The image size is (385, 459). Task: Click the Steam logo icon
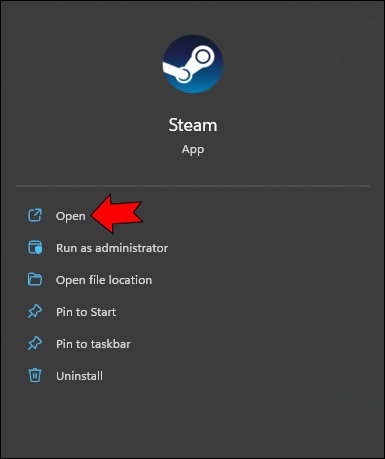tap(193, 64)
